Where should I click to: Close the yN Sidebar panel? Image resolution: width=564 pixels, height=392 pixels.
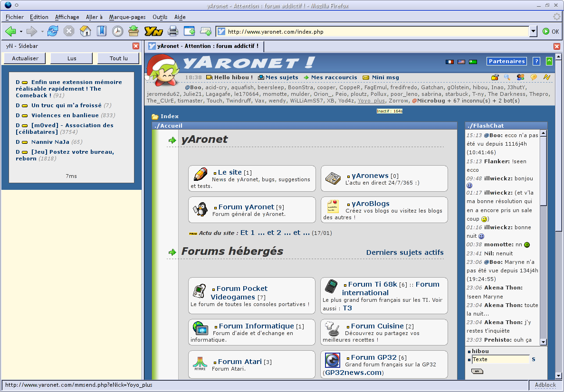[x=135, y=46]
